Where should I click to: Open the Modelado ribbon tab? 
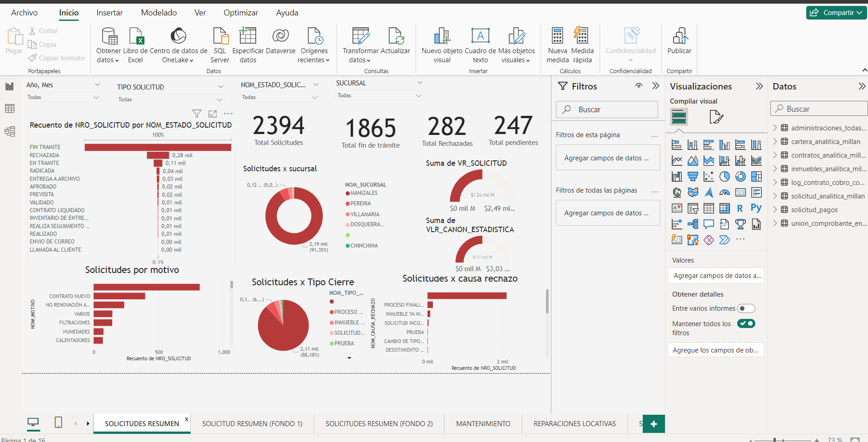(159, 13)
